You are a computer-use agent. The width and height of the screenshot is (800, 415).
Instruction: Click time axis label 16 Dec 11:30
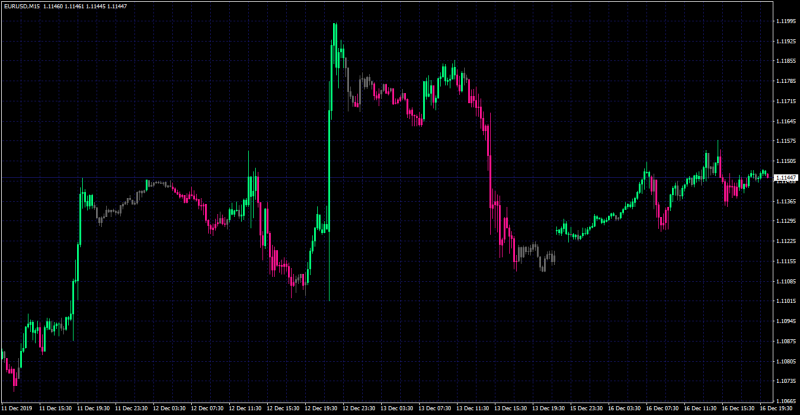(x=701, y=408)
